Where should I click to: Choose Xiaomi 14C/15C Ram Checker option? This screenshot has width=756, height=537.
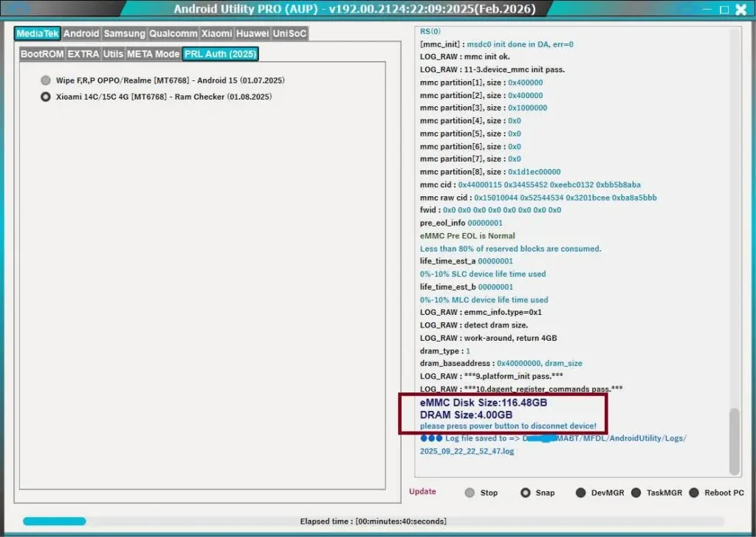(x=46, y=97)
